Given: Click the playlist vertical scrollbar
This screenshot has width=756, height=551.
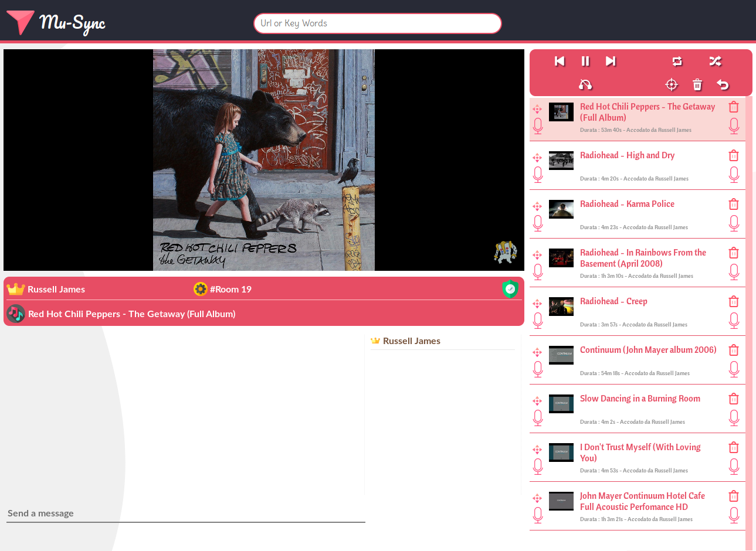Looking at the screenshot, I should tap(749, 322).
